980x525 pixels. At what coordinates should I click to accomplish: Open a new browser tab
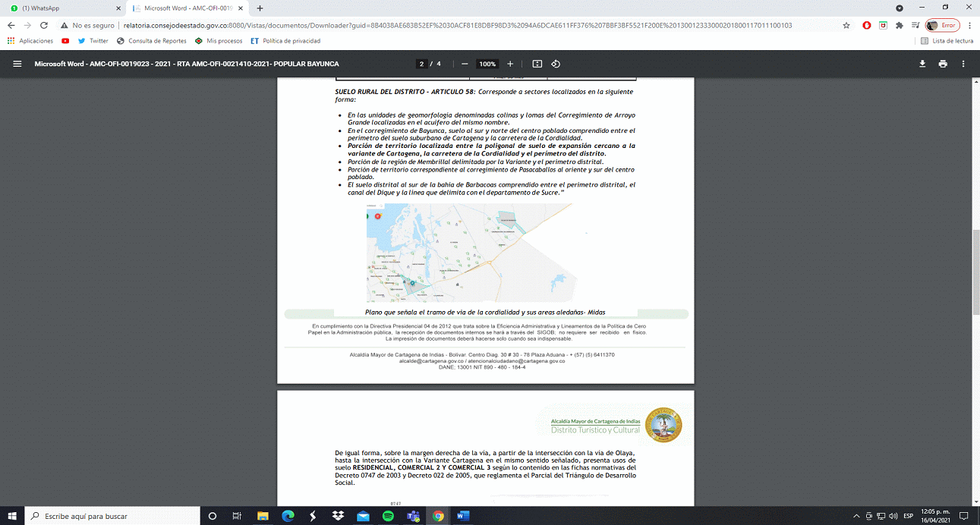[x=260, y=8]
